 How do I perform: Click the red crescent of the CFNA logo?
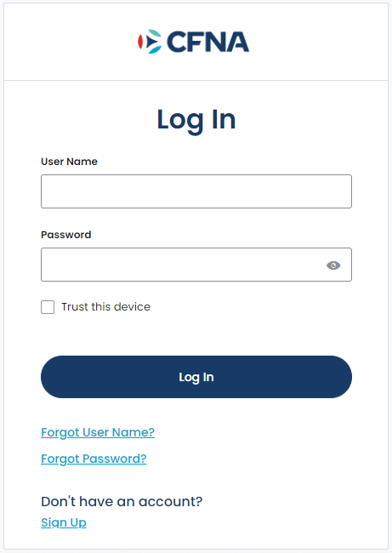tap(140, 42)
